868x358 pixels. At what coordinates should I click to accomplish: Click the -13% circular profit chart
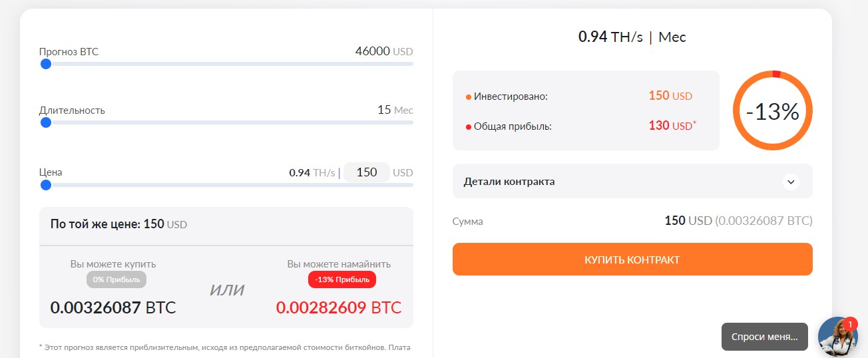[x=772, y=110]
